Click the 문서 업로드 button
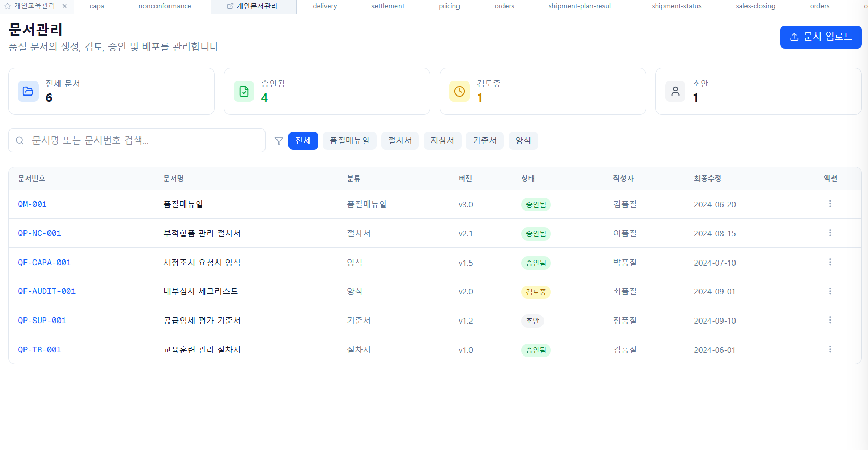 click(x=821, y=37)
